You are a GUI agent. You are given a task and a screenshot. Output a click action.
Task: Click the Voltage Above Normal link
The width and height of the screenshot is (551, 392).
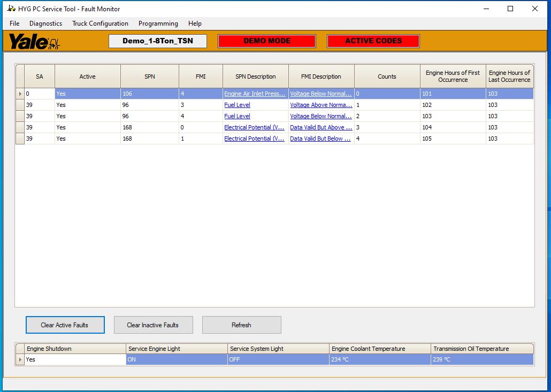(x=320, y=105)
